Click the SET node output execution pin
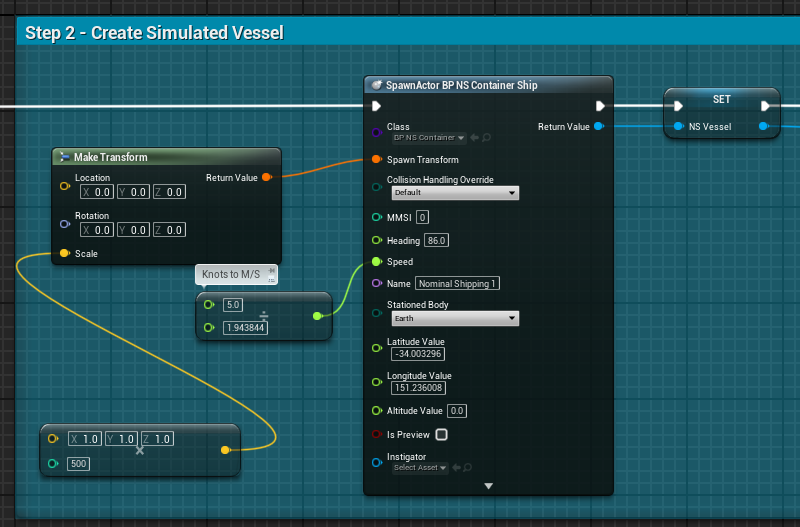800x527 pixels. pos(765,106)
